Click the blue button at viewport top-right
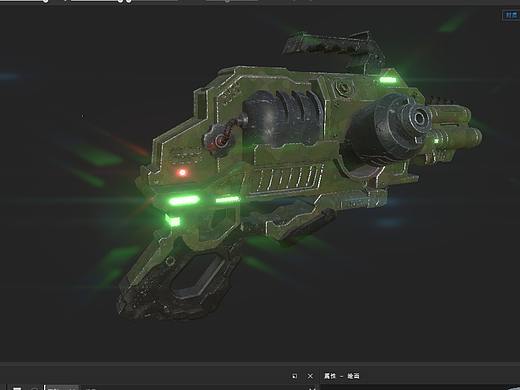This screenshot has width=520, height=390. click(511, 15)
